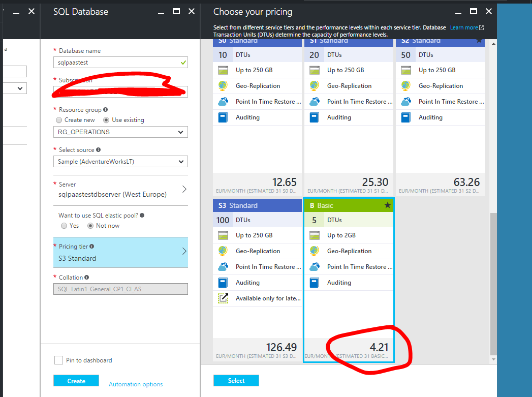Screen dimensions: 532x397
Task: Click the Available only for late icon in S3
Action: pyautogui.click(x=223, y=298)
